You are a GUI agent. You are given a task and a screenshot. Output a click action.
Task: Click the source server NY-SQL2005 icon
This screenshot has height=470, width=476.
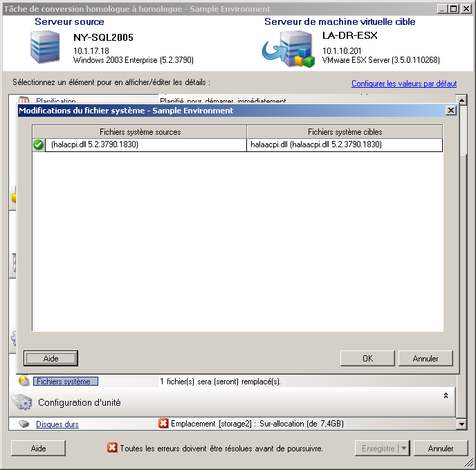pos(45,47)
